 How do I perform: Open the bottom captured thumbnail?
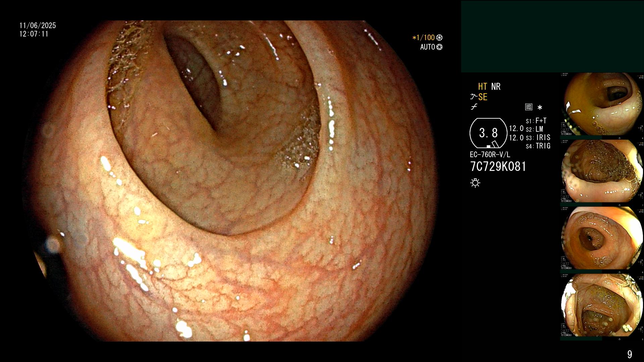pyautogui.click(x=602, y=305)
